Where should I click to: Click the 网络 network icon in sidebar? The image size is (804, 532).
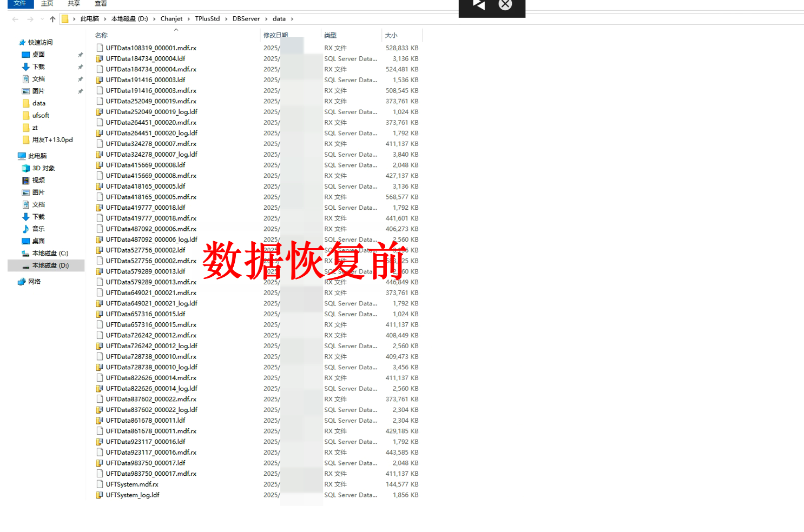[x=22, y=282]
